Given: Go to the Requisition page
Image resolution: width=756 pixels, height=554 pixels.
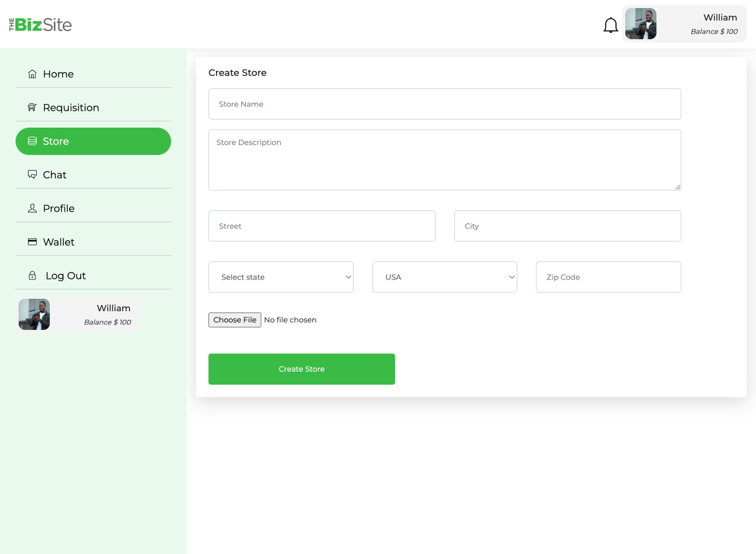Looking at the screenshot, I should pos(71,108).
